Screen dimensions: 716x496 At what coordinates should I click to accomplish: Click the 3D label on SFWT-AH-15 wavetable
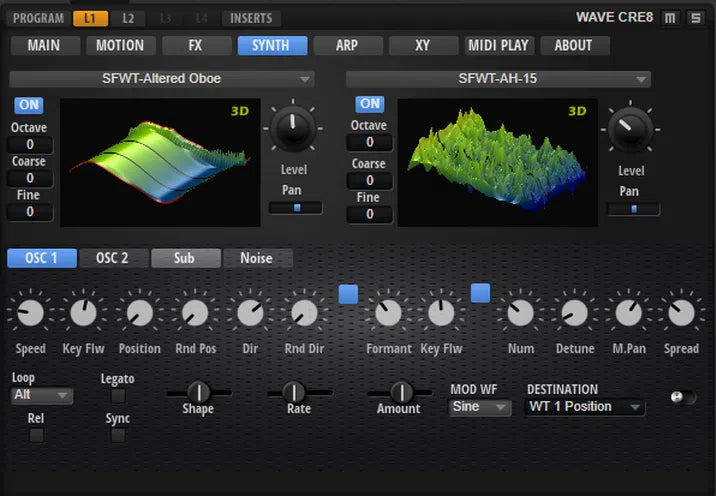(577, 111)
